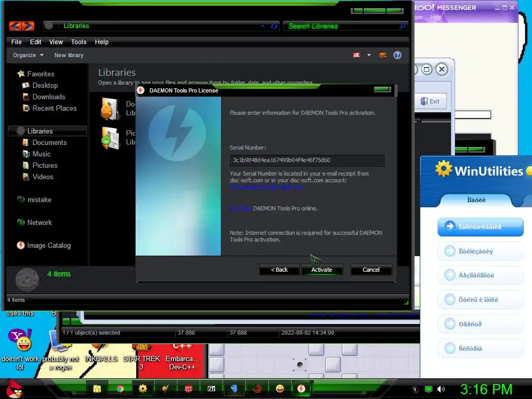
Task: Open Music library in the sidebar
Action: click(42, 154)
